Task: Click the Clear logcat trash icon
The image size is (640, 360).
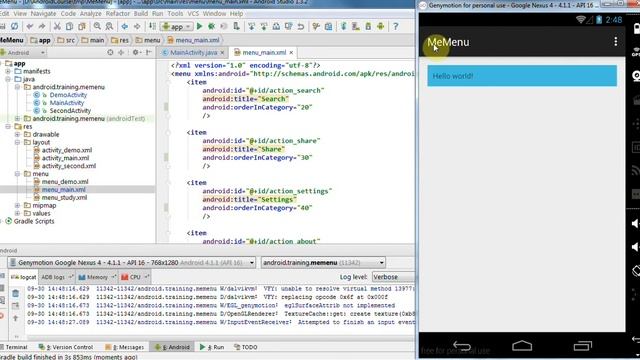Action: 16,293
